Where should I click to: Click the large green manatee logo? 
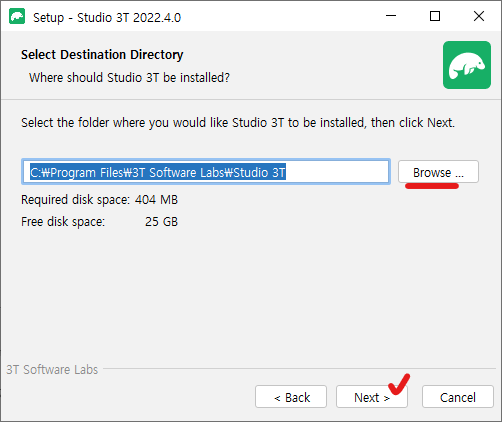point(467,65)
